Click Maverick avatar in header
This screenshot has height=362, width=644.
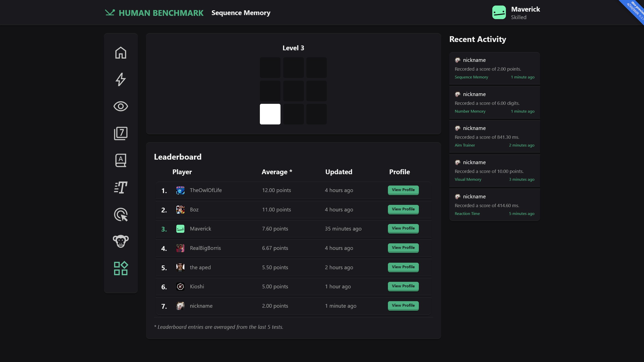point(499,12)
